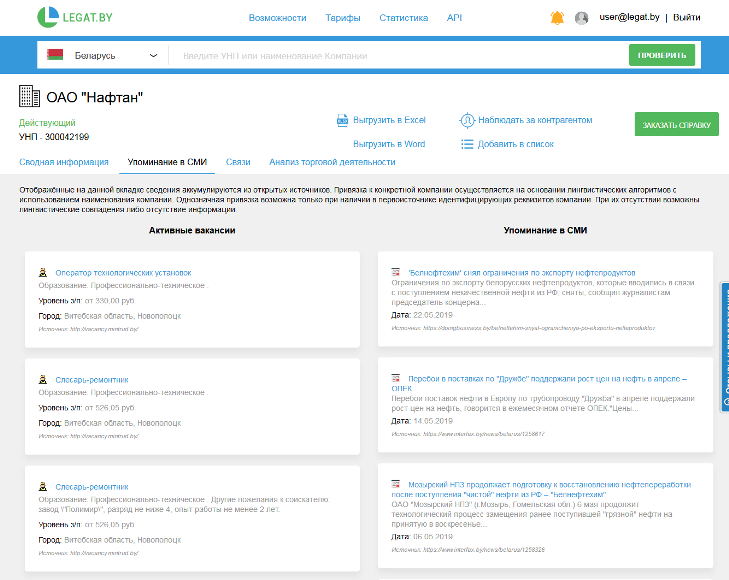Click the Выгрузить в Word link
Image resolution: width=729 pixels, height=580 pixels.
tap(389, 144)
